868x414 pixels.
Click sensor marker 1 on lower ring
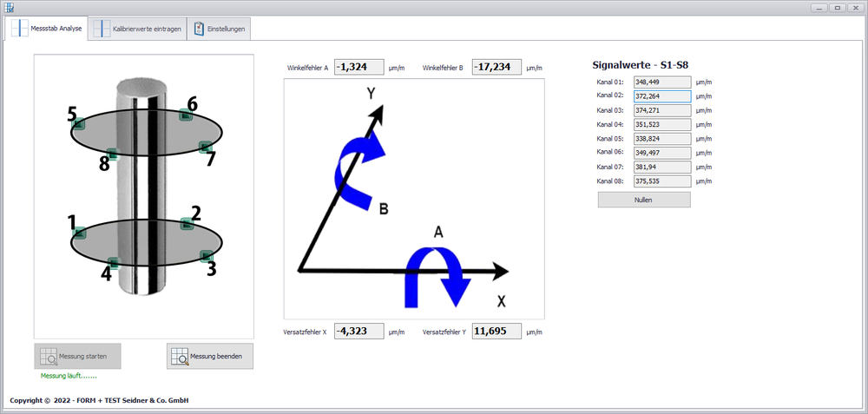(x=78, y=233)
